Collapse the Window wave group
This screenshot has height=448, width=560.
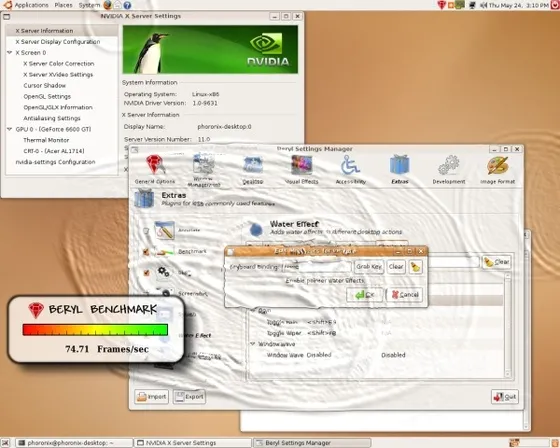[x=253, y=344]
